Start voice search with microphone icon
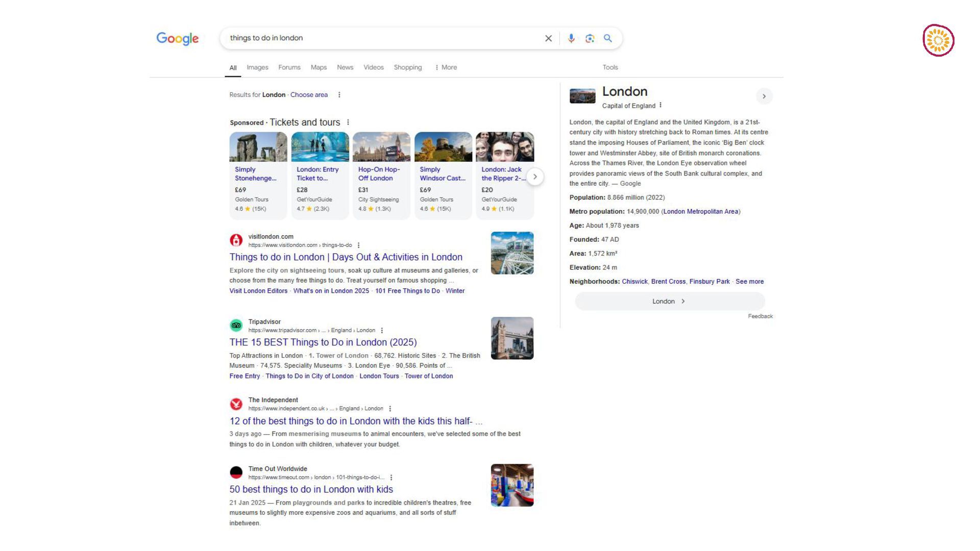Screen dimensions: 980x551 point(571,38)
